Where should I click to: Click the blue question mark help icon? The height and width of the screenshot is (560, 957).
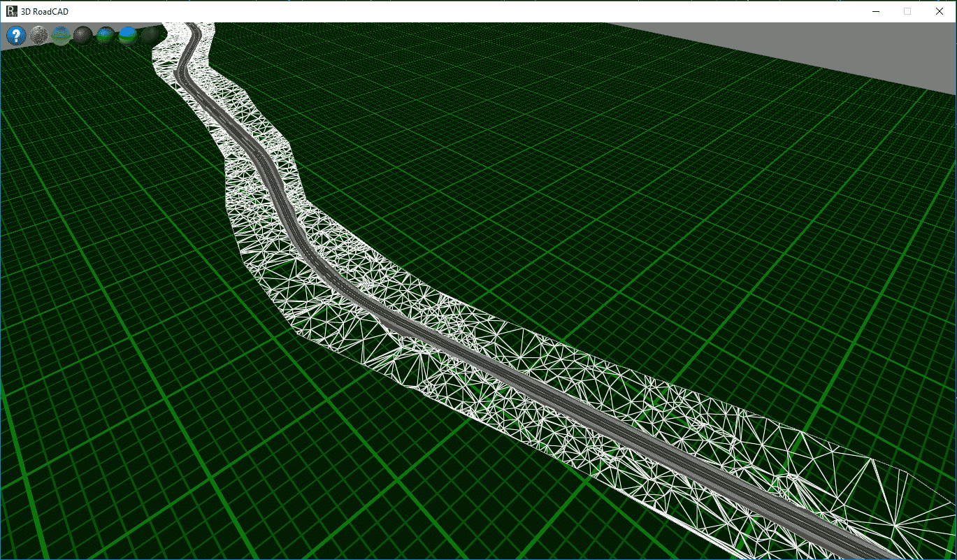(x=16, y=36)
